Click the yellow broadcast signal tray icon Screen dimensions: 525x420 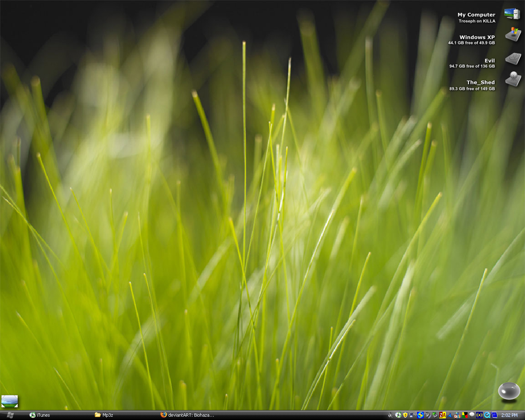[x=479, y=415]
